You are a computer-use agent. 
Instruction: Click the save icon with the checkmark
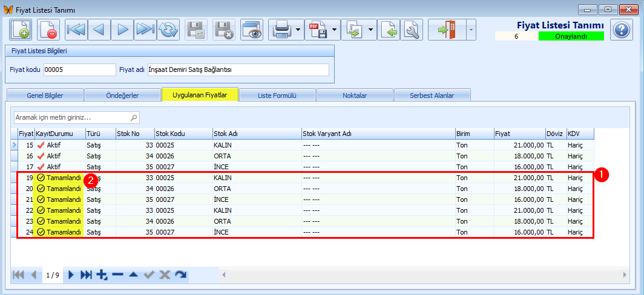click(x=196, y=30)
